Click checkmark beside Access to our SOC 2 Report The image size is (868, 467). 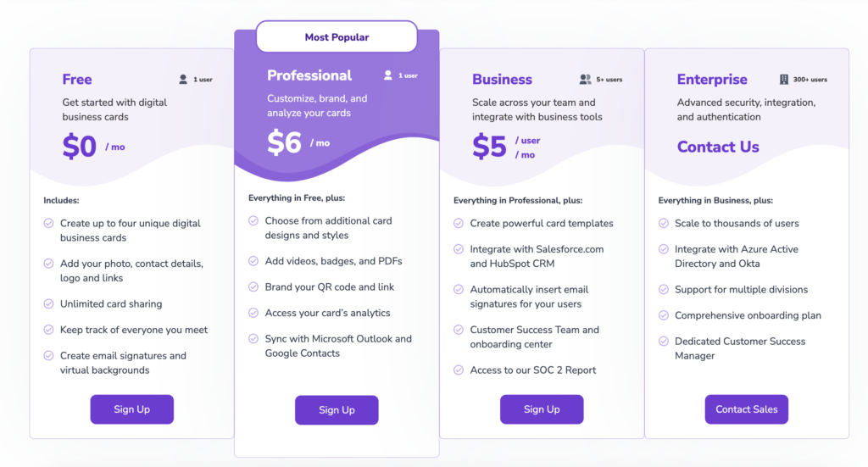tap(459, 370)
